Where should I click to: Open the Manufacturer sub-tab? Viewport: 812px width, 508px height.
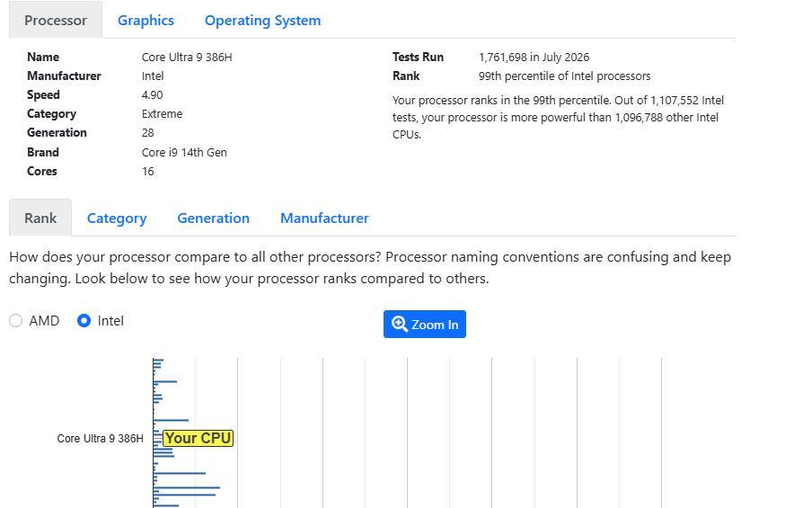click(324, 218)
